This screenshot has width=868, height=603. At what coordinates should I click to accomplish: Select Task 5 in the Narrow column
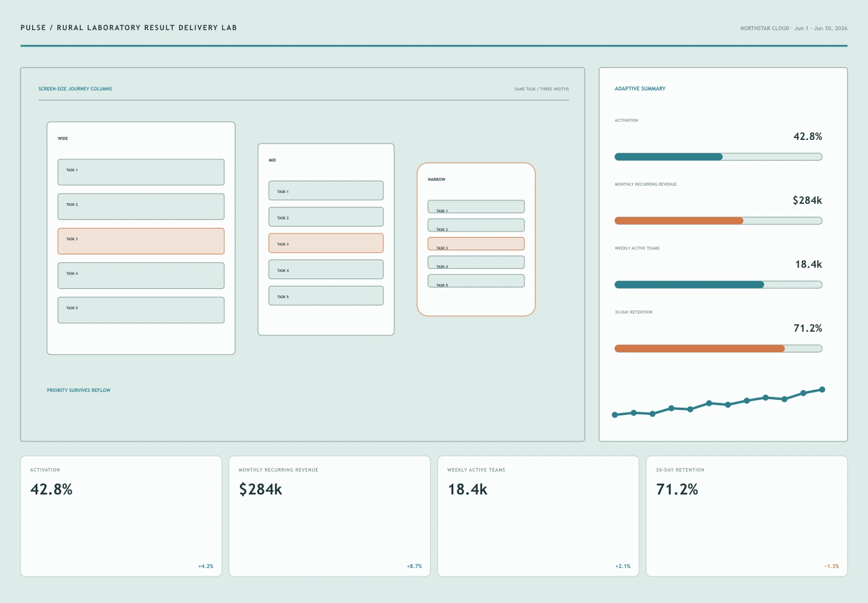(476, 281)
